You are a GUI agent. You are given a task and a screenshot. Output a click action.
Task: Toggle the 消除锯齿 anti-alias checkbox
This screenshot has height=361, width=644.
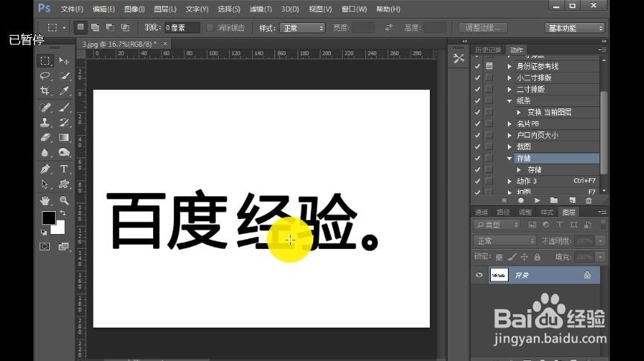tap(210, 28)
